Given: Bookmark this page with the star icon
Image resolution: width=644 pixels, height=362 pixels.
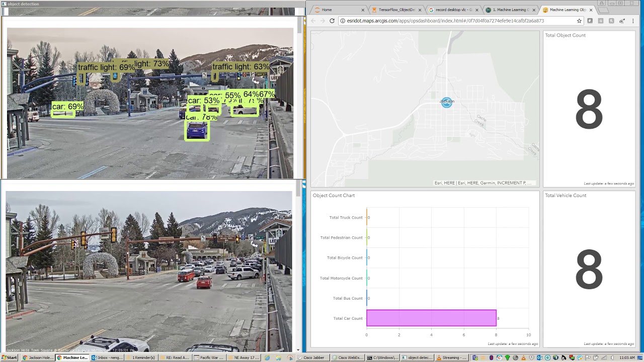Looking at the screenshot, I should point(579,21).
